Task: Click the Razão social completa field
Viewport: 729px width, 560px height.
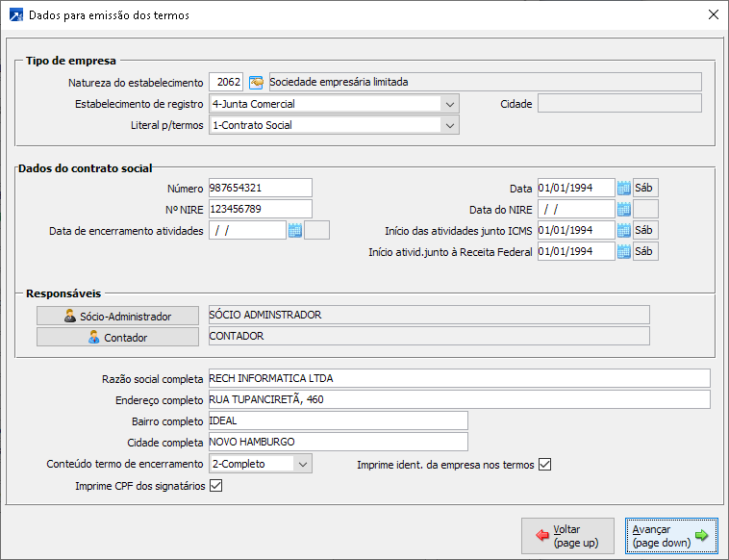Action: 460,378
